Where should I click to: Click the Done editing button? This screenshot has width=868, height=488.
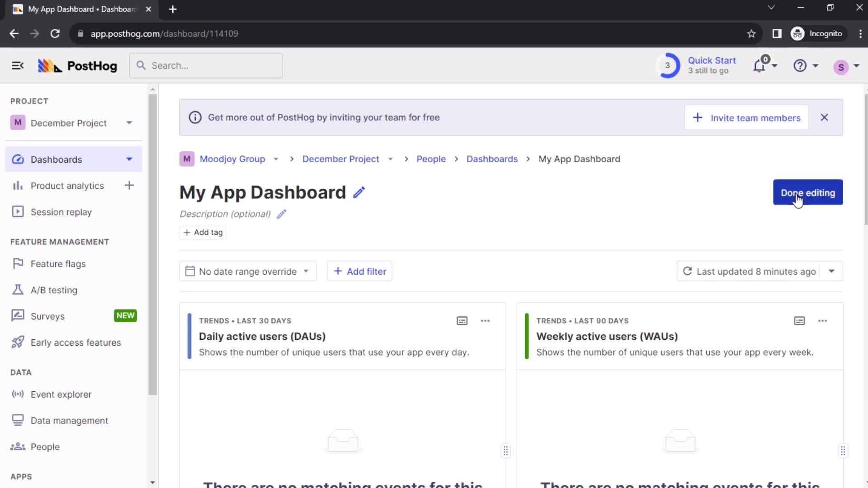coord(807,192)
